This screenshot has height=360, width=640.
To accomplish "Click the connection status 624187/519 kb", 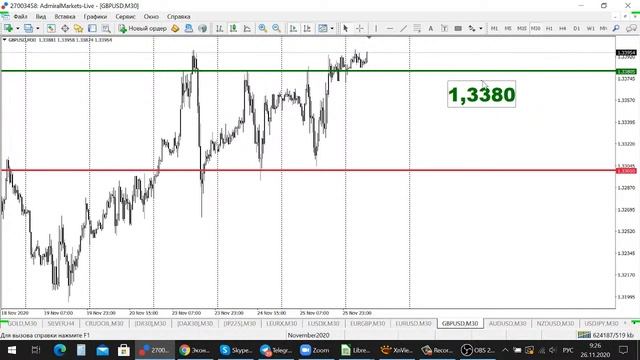I will (606, 335).
